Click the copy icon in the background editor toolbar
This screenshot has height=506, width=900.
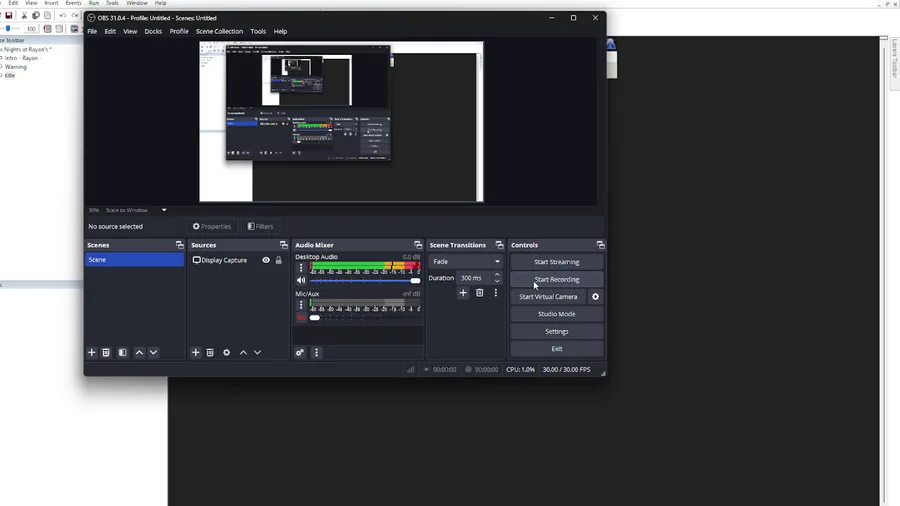pyautogui.click(x=36, y=15)
